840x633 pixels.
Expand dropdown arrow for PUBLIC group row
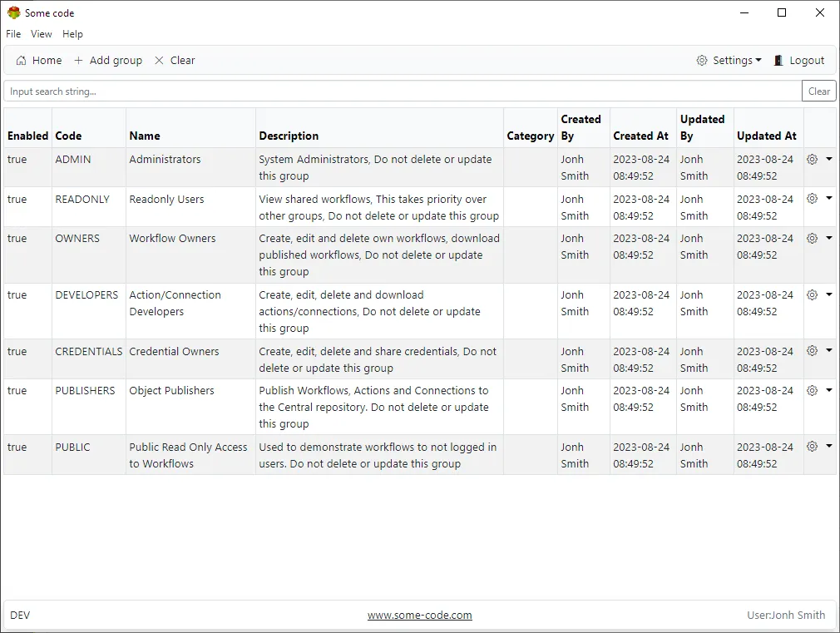pyautogui.click(x=828, y=447)
